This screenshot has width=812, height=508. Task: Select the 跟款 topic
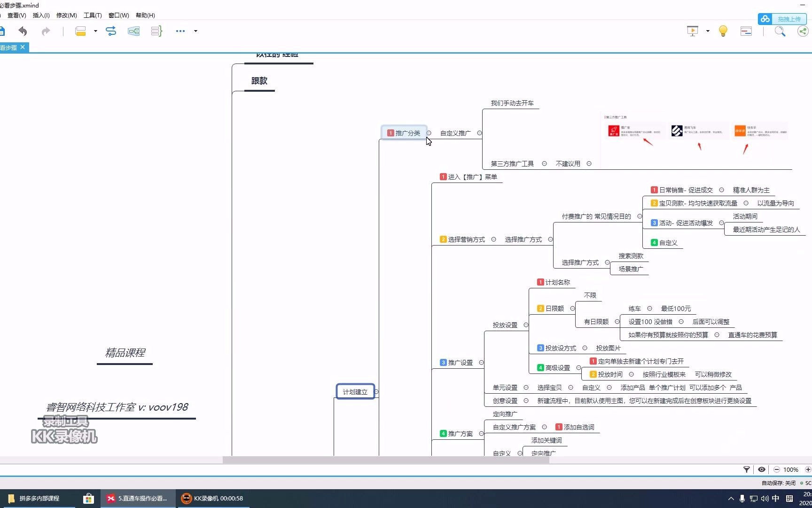[x=259, y=81]
